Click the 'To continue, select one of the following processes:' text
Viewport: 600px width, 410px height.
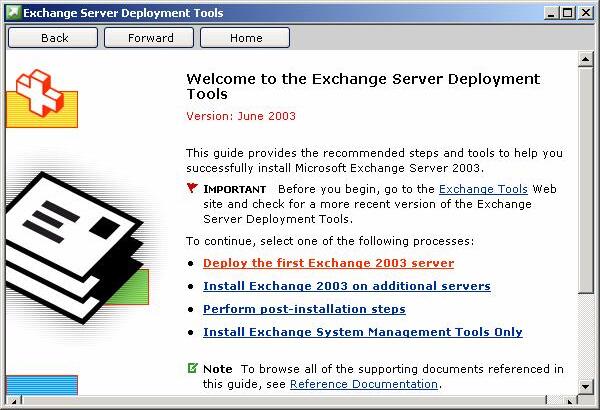(x=330, y=241)
